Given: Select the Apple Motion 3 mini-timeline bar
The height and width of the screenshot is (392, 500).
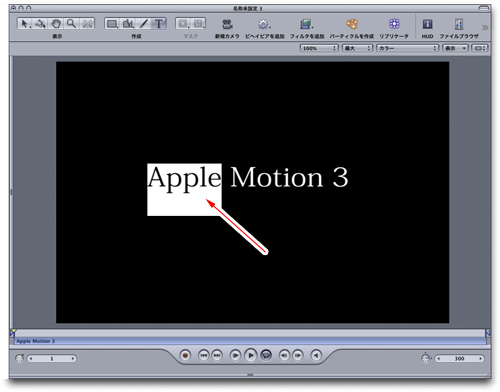Looking at the screenshot, I should [x=250, y=341].
